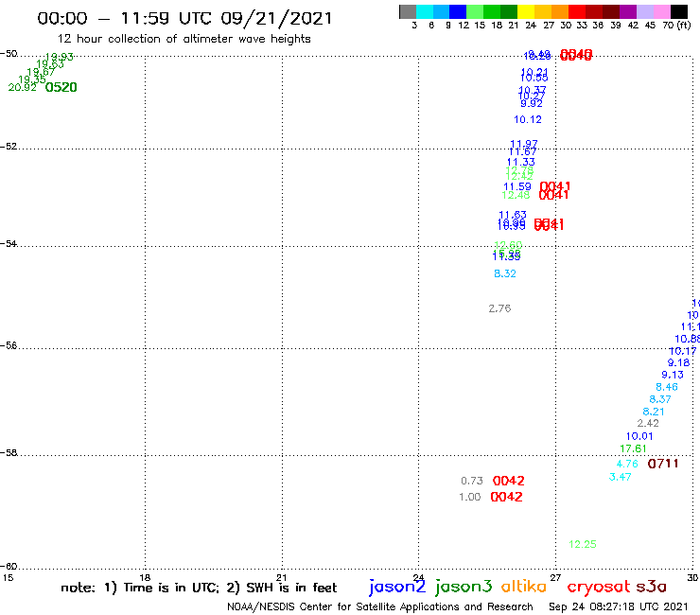700x615 pixels.
Task: Click the light blue value '8.46'
Action: (x=667, y=387)
